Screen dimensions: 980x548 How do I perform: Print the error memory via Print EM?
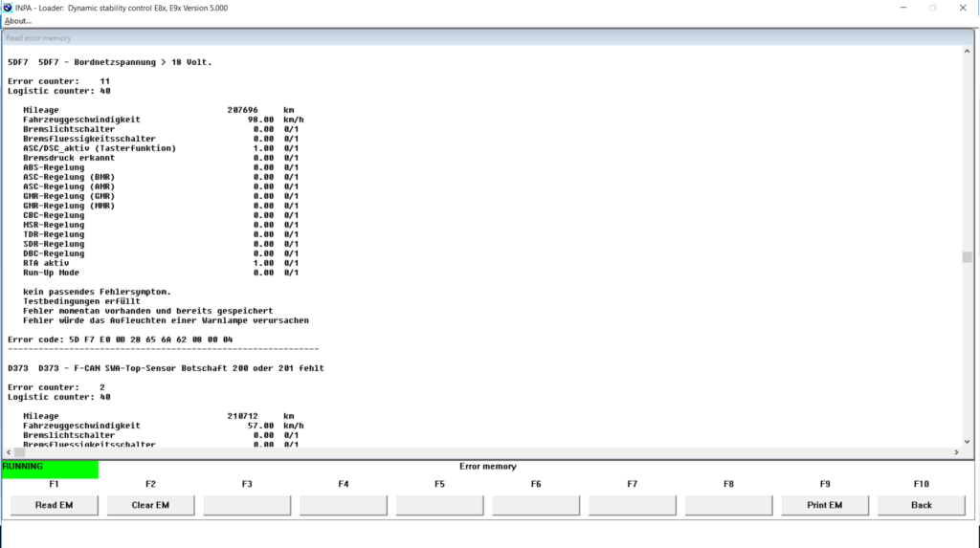825,505
